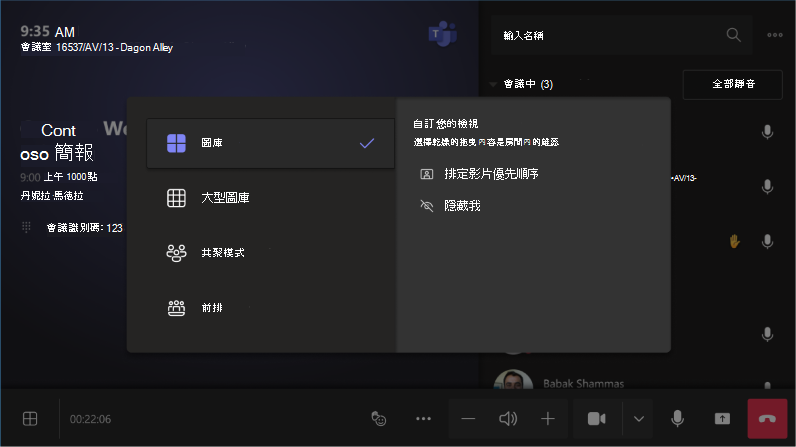Open share content tray button
The image size is (796, 447).
pos(722,419)
